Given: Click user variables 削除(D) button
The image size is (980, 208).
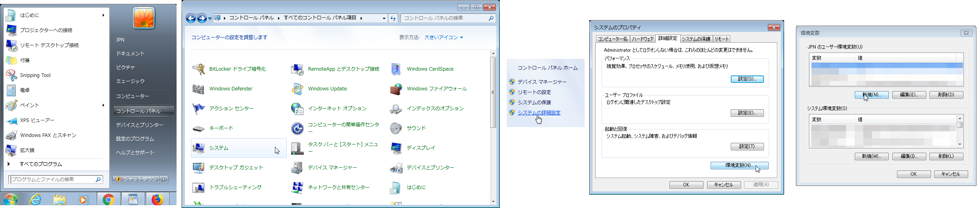Looking at the screenshot, I should click(x=946, y=95).
